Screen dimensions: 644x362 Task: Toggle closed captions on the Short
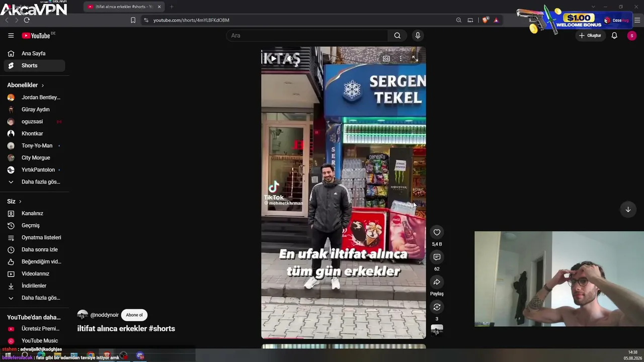point(386,59)
